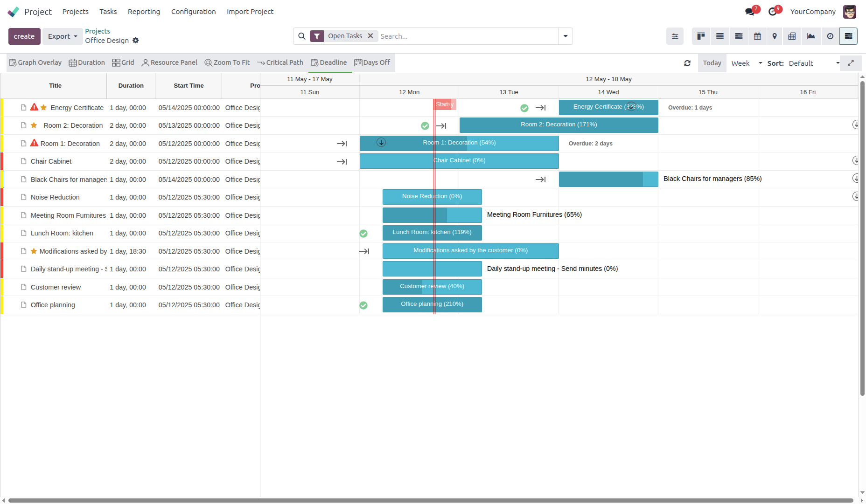The width and height of the screenshot is (866, 504).
Task: Switch to the Map view
Action: [775, 36]
